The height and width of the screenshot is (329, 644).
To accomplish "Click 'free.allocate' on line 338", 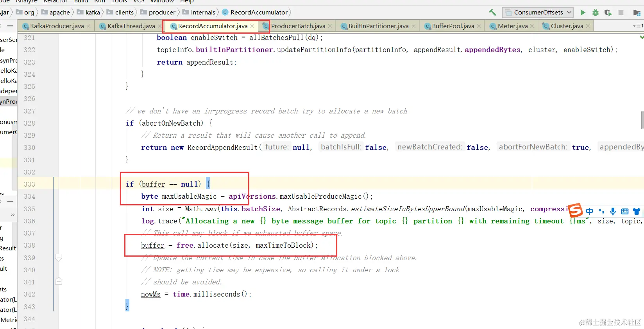I will 202,245.
